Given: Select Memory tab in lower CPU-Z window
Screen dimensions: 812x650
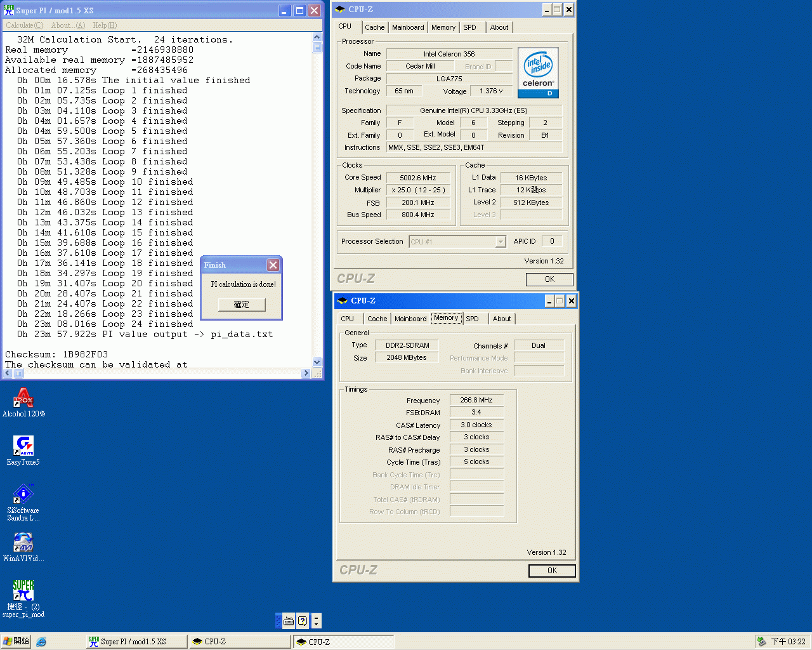Looking at the screenshot, I should (446, 317).
